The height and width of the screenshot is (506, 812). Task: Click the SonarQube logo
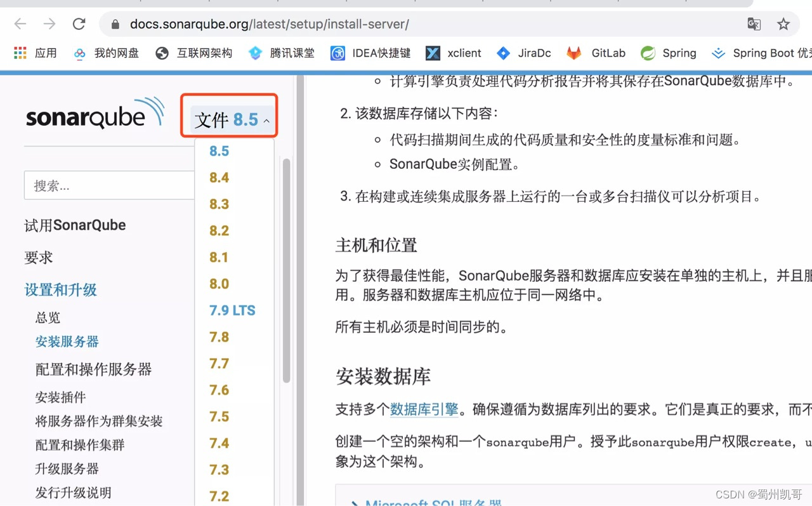pyautogui.click(x=95, y=114)
